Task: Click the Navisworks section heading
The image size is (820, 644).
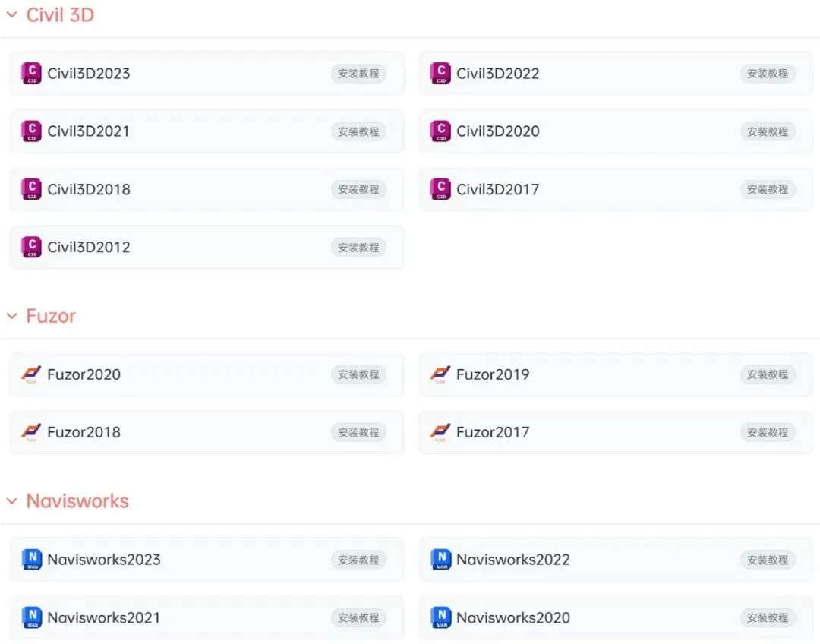Action: coord(77,501)
